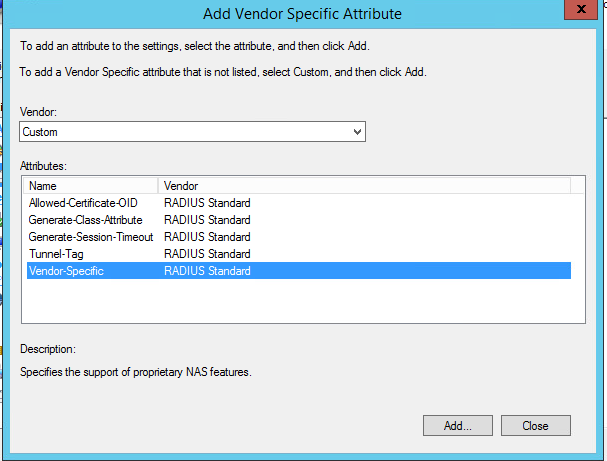Screen dimensions: 607x461
Task: Choose Generate-Session-Timeout in the attributes list
Action: click(x=90, y=237)
